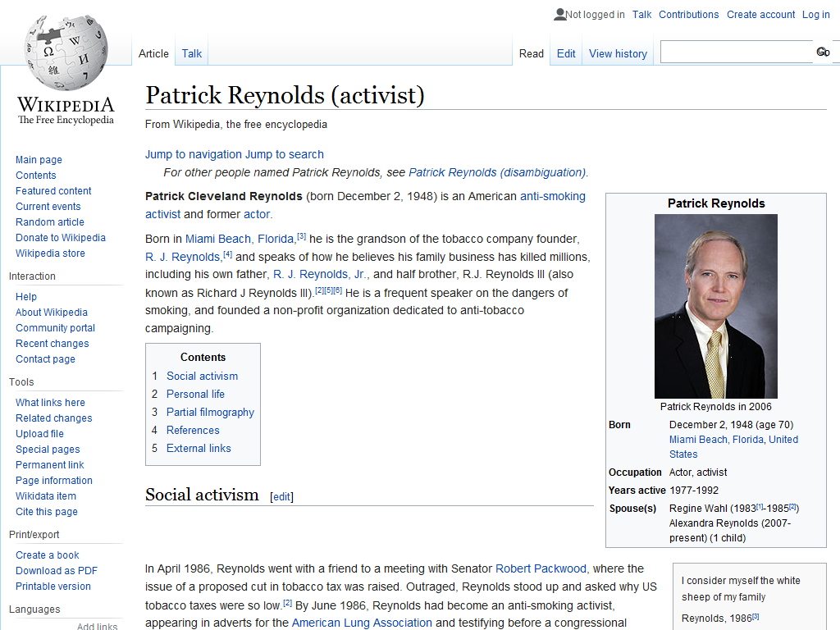840x630 pixels.
Task: Open the R. J. Reynolds founder link
Action: pos(183,257)
